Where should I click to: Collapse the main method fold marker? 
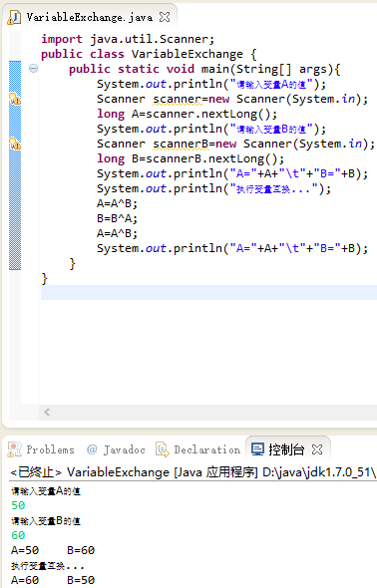(33, 68)
